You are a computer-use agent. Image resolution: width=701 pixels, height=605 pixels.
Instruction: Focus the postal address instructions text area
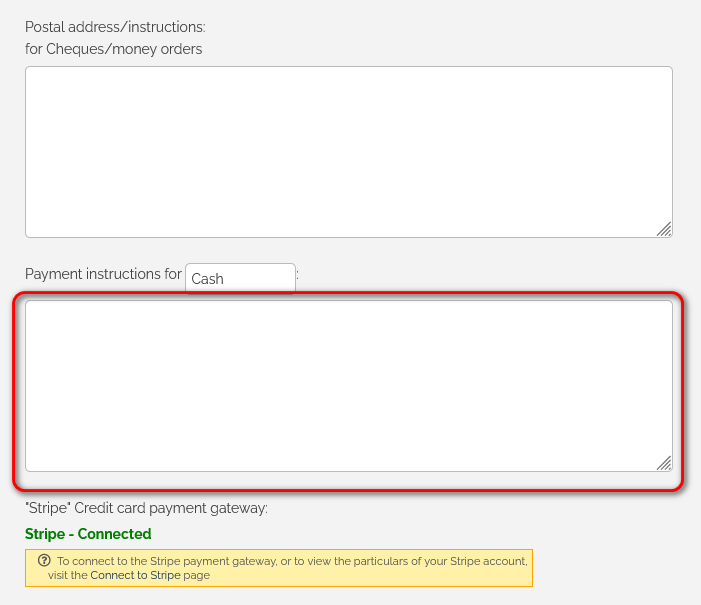pyautogui.click(x=348, y=152)
